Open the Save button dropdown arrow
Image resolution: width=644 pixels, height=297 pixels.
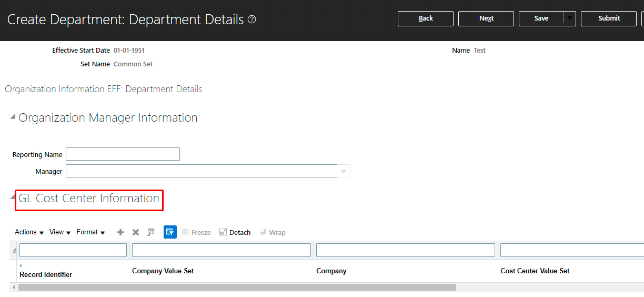(x=569, y=18)
